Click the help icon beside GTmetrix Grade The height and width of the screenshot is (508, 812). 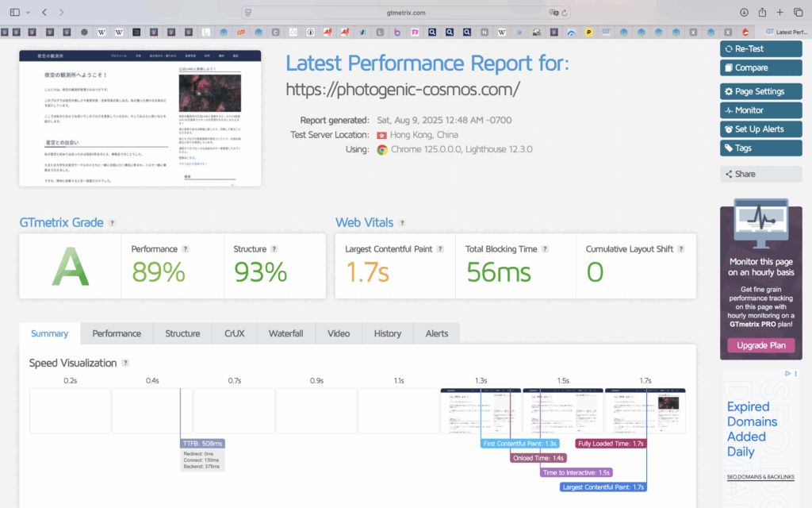point(112,223)
